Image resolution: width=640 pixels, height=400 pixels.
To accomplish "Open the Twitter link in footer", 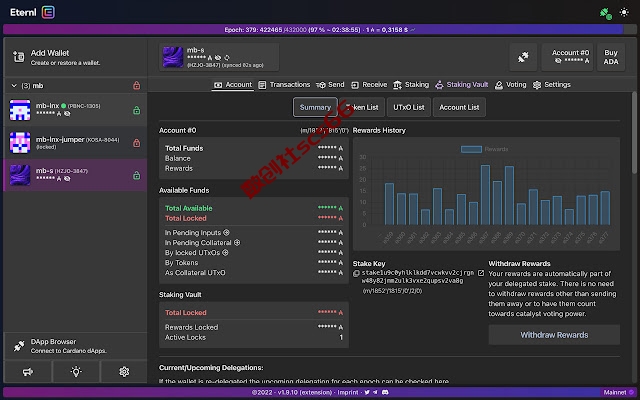I will (367, 392).
